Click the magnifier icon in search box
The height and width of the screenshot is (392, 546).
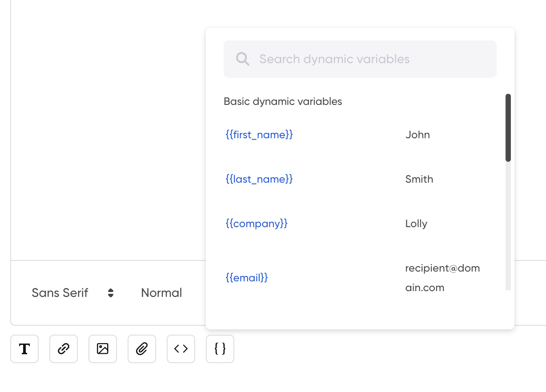pyautogui.click(x=243, y=59)
